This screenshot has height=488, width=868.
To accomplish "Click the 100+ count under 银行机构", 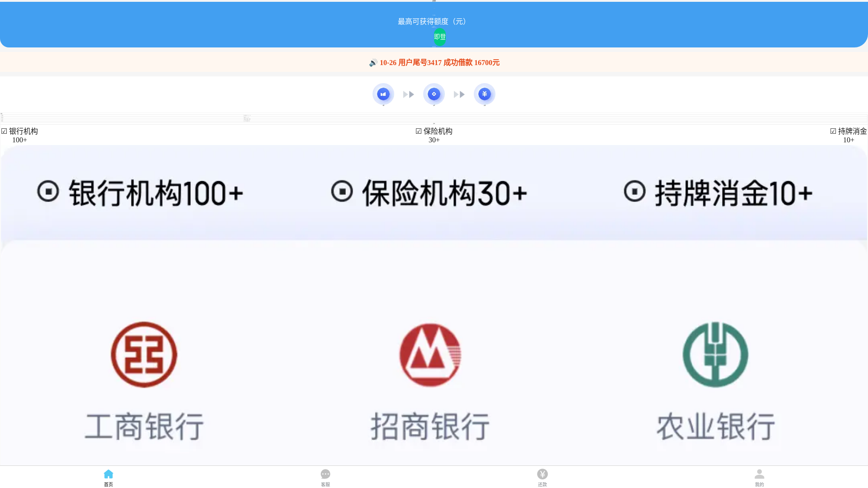I will pos(19,140).
